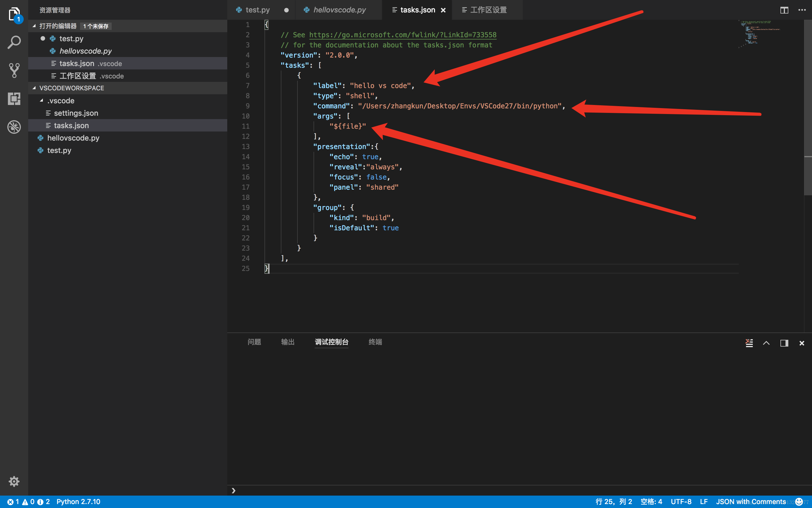Image resolution: width=812 pixels, height=508 pixels.
Task: Maximize the panel with the chevron-up icon
Action: coord(766,343)
